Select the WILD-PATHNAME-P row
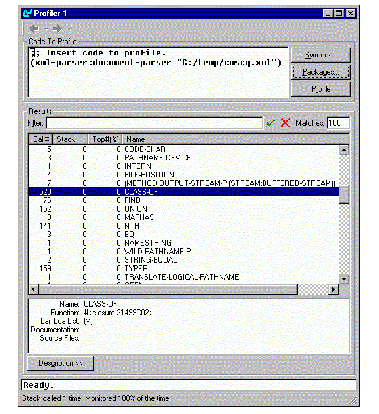Image resolution: width=379 pixels, height=414 pixels. click(184, 251)
